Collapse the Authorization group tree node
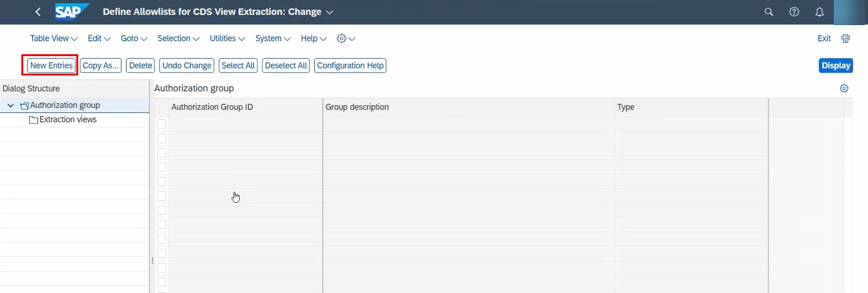Image resolution: width=868 pixels, height=293 pixels. point(10,105)
